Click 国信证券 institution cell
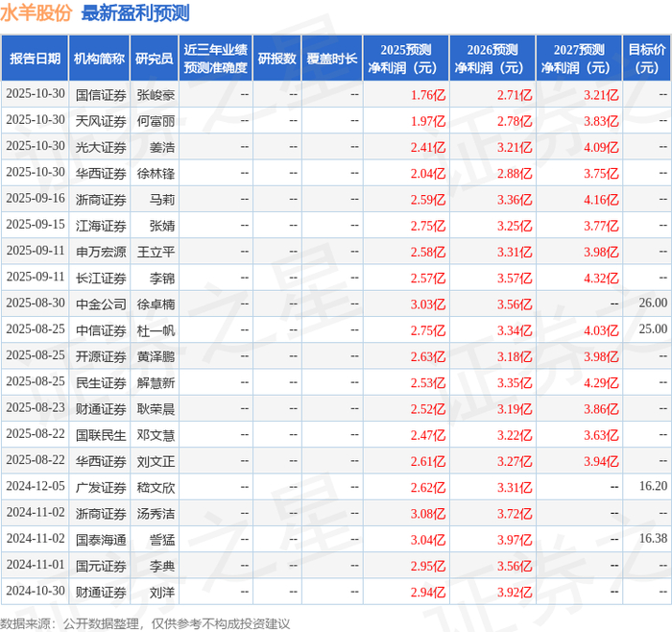Viewport: 672px width, 632px height. (101, 95)
